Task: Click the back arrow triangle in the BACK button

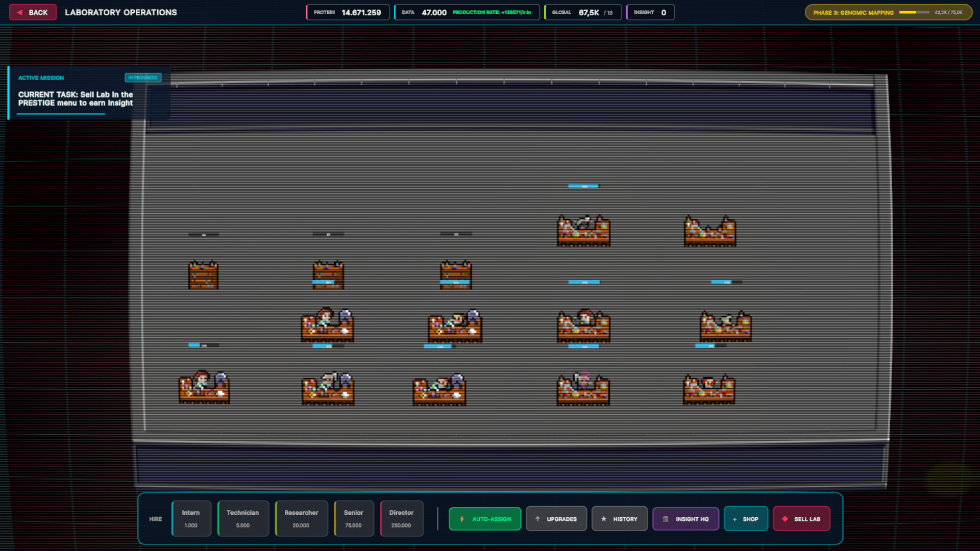Action: point(21,12)
